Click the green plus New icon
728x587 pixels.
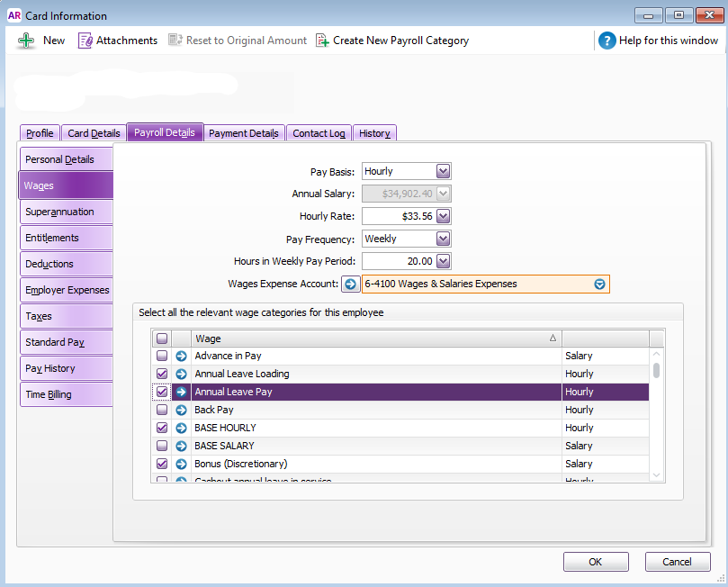click(x=26, y=41)
